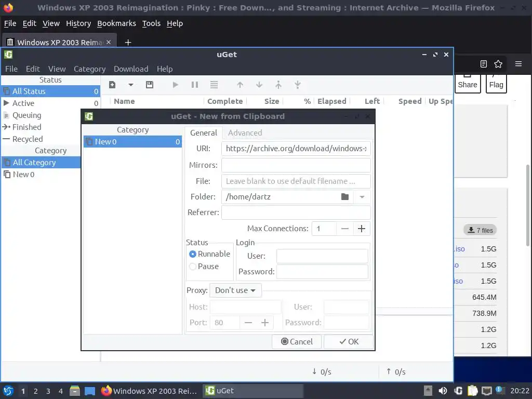The image size is (532, 399).
Task: Click the Referrer input field
Action: 296,212
